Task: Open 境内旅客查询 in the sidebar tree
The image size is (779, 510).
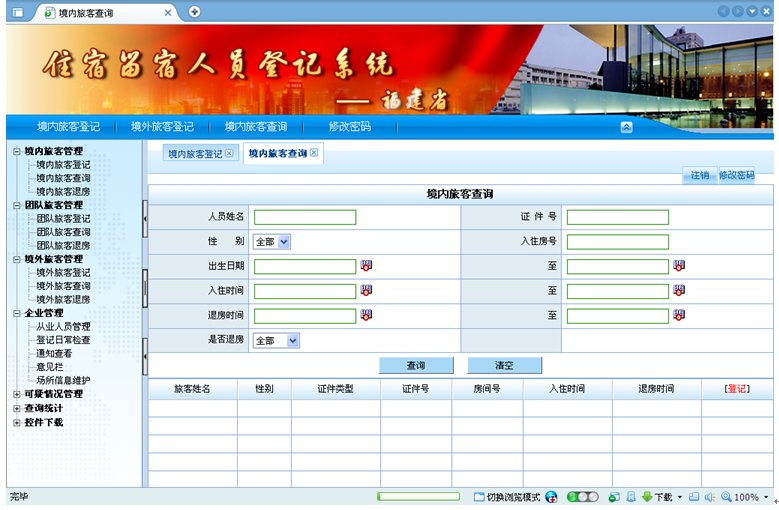Action: pyautogui.click(x=63, y=178)
